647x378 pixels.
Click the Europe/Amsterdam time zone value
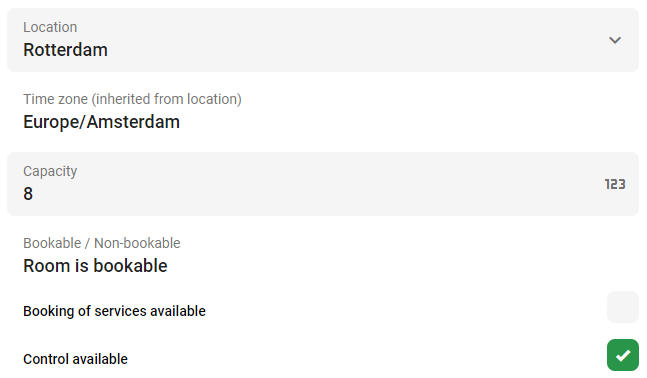point(102,122)
